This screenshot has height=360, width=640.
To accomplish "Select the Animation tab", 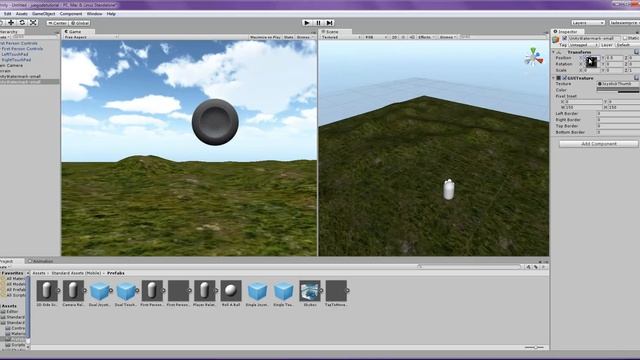I will (x=42, y=261).
